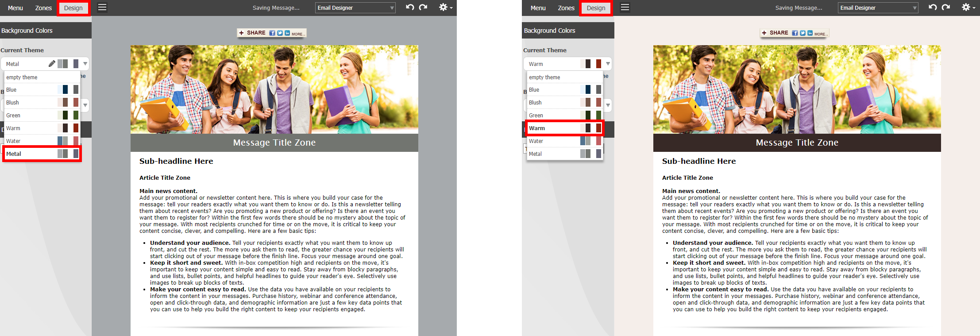Click the dark red swatch in left Warm row

point(76,128)
